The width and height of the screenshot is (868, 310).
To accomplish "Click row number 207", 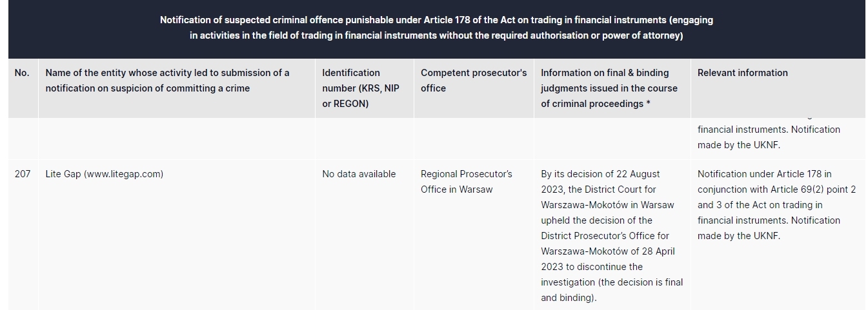I will coord(23,174).
